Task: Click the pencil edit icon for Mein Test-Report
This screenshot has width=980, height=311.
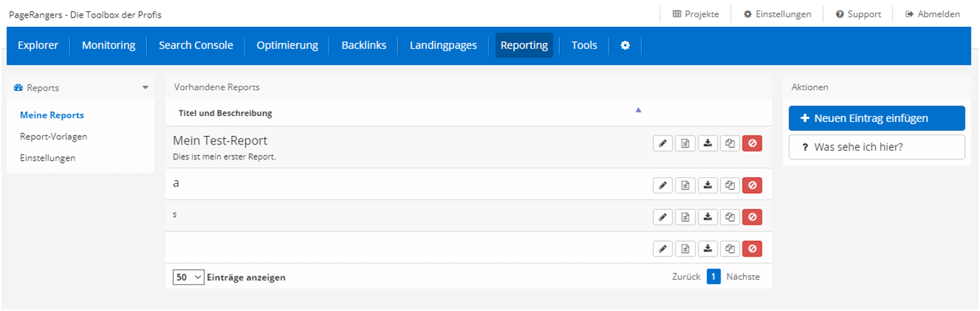Action: click(x=662, y=143)
